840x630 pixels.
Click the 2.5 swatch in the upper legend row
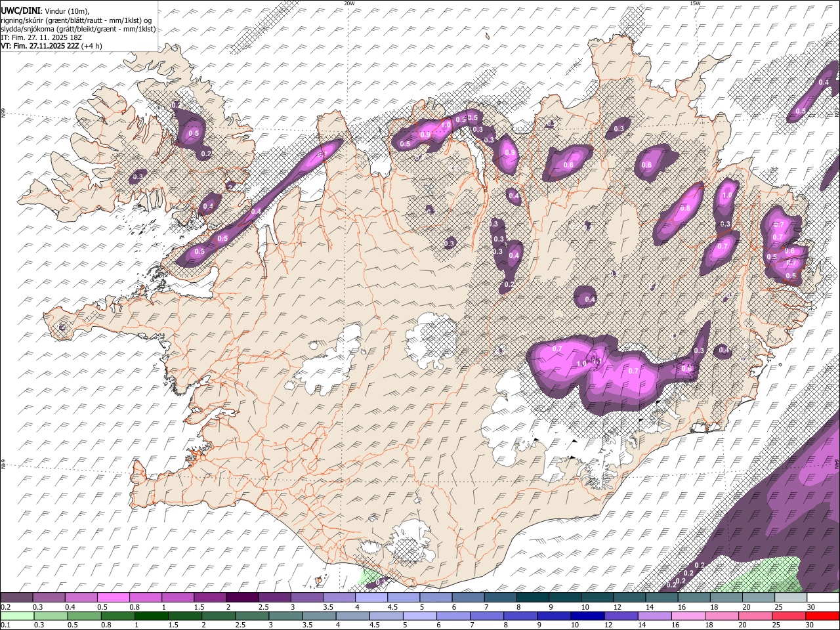274,598
